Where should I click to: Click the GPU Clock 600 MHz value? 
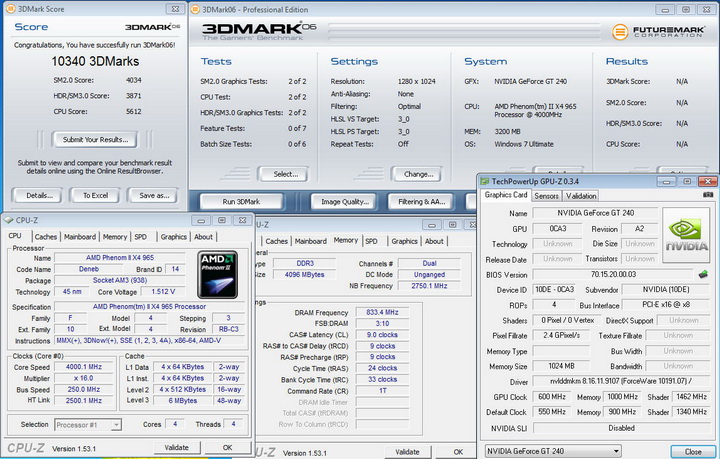(552, 397)
